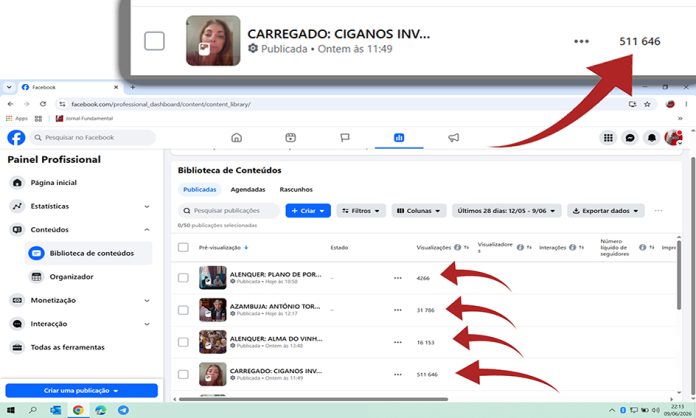Open the Reels video icon
This screenshot has height=418, width=696.
click(290, 138)
